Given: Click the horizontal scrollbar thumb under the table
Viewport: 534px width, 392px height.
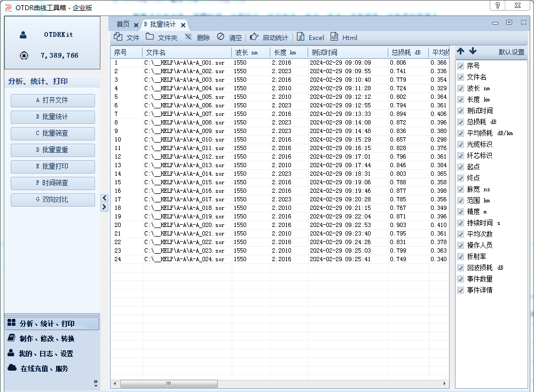Looking at the screenshot, I should [169, 383].
